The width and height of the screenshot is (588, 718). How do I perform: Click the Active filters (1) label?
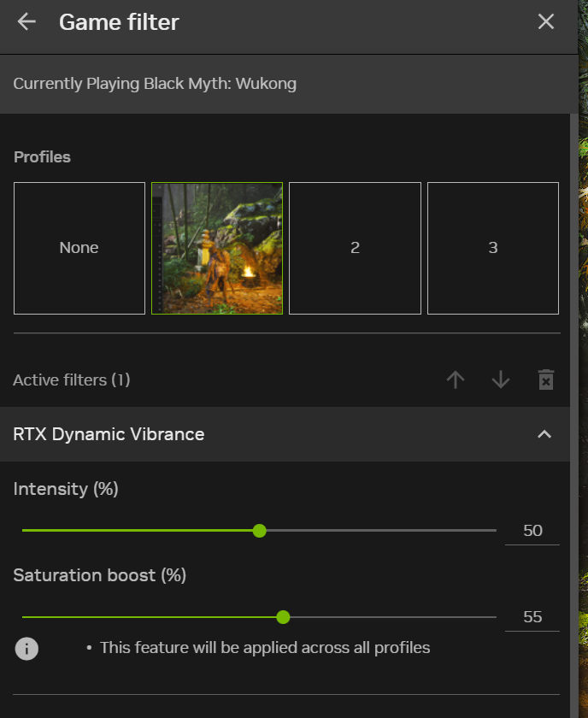(72, 380)
